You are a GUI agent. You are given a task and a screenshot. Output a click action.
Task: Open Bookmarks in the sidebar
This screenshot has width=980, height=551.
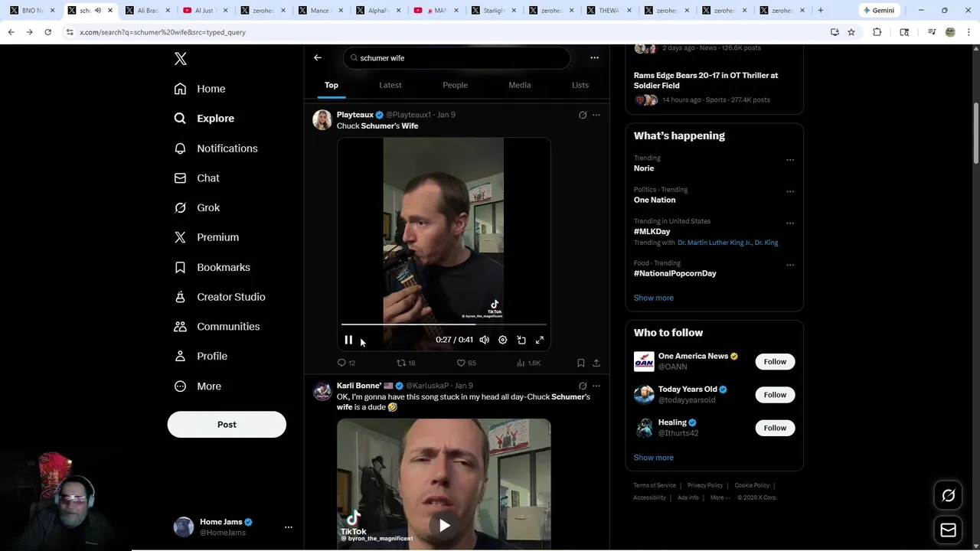click(x=212, y=267)
